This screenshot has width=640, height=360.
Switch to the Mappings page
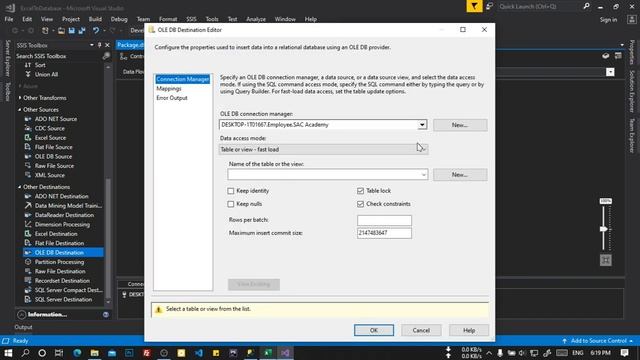(x=169, y=89)
